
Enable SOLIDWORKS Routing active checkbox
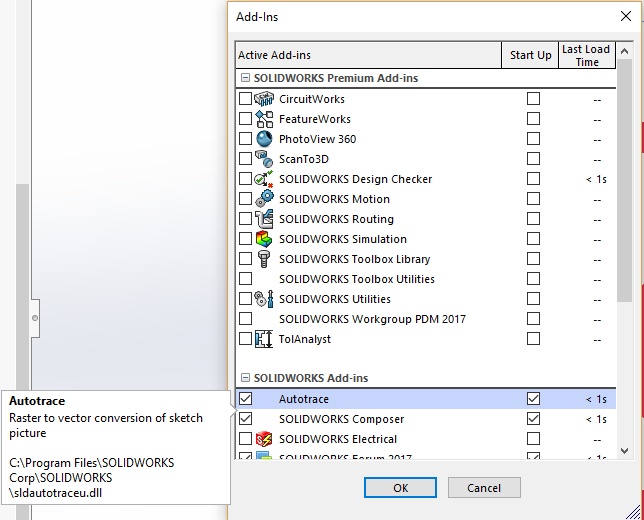point(245,219)
